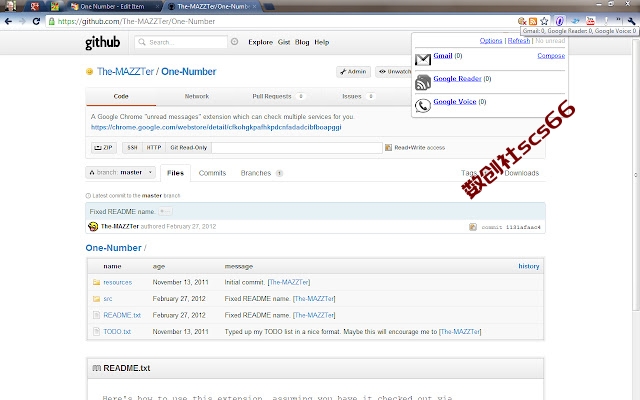Click the src folder icon

96,299
